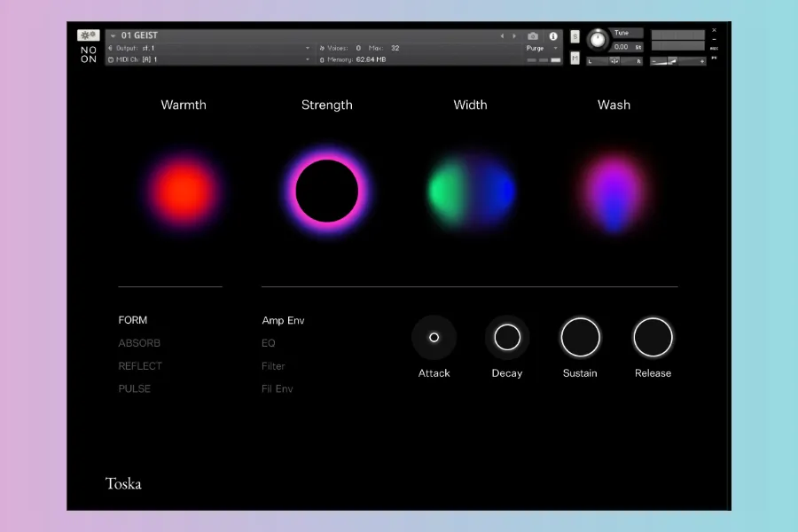Switch to the ABSORB section

click(139, 343)
